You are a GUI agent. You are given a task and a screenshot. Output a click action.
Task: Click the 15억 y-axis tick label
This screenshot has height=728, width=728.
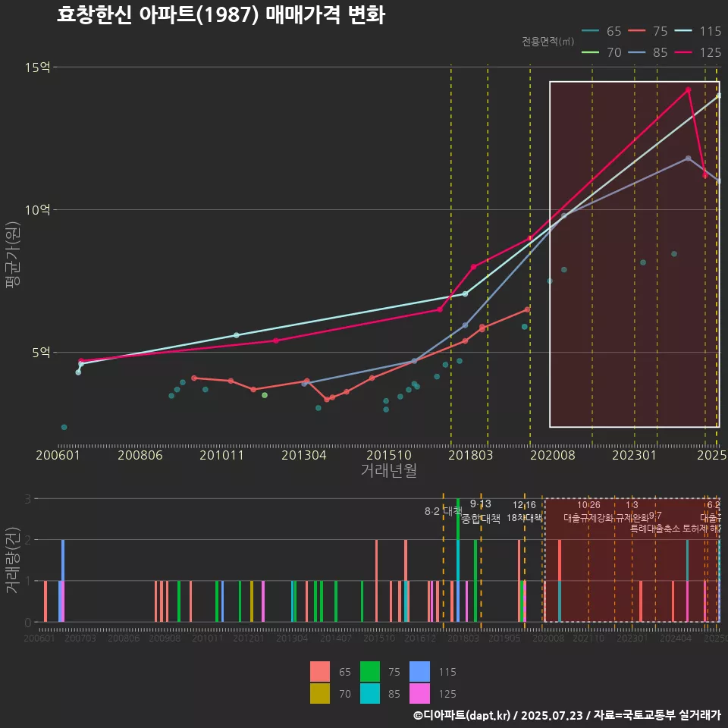pos(38,67)
